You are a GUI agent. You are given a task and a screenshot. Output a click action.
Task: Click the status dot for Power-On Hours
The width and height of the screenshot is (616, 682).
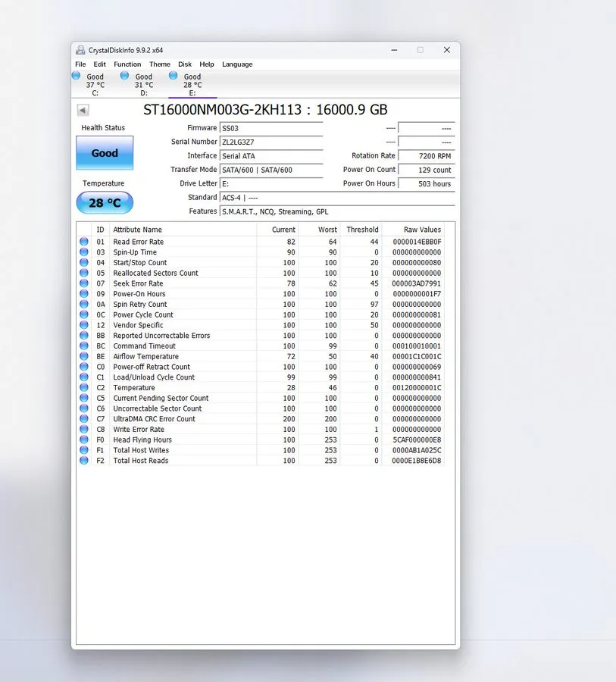click(84, 293)
